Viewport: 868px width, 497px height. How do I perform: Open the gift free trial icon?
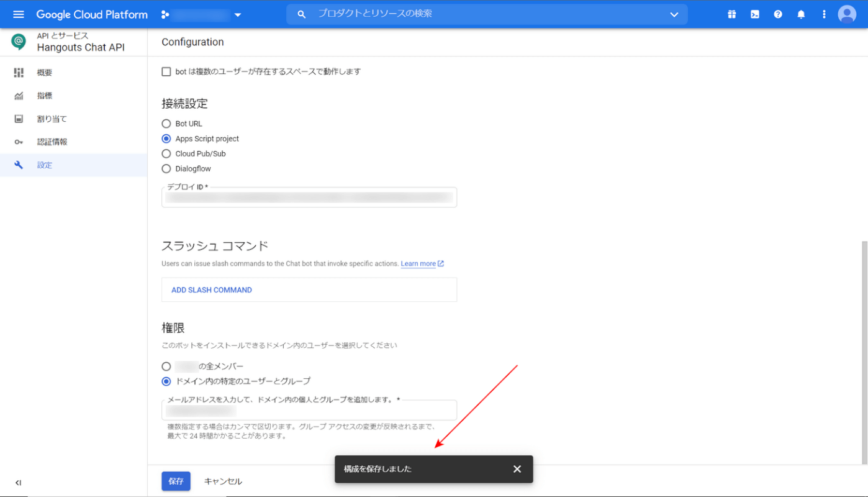pos(732,14)
